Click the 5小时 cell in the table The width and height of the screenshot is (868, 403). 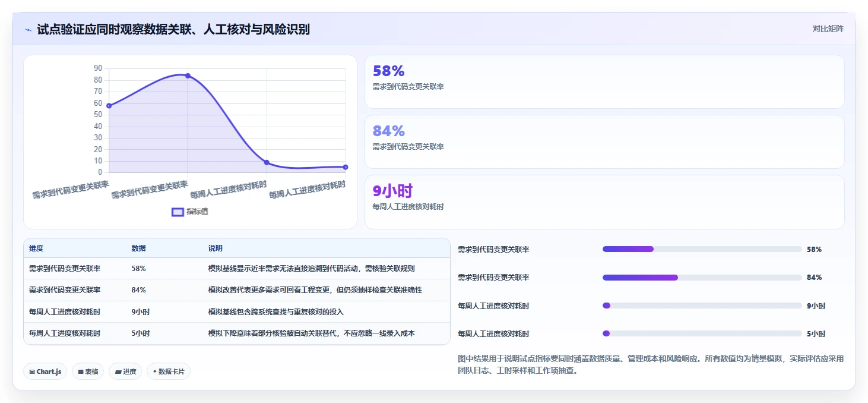click(x=140, y=333)
